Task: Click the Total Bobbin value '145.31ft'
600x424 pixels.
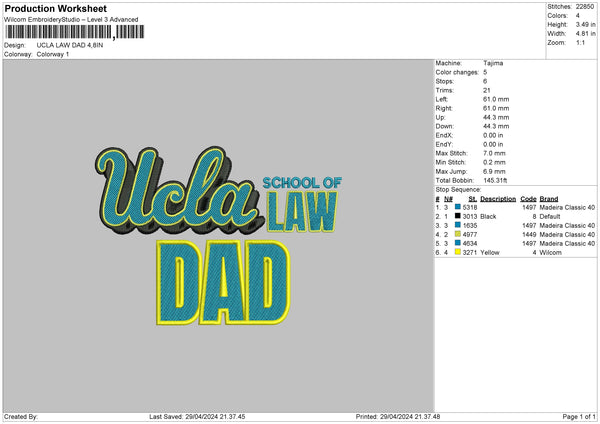Action: click(495, 180)
